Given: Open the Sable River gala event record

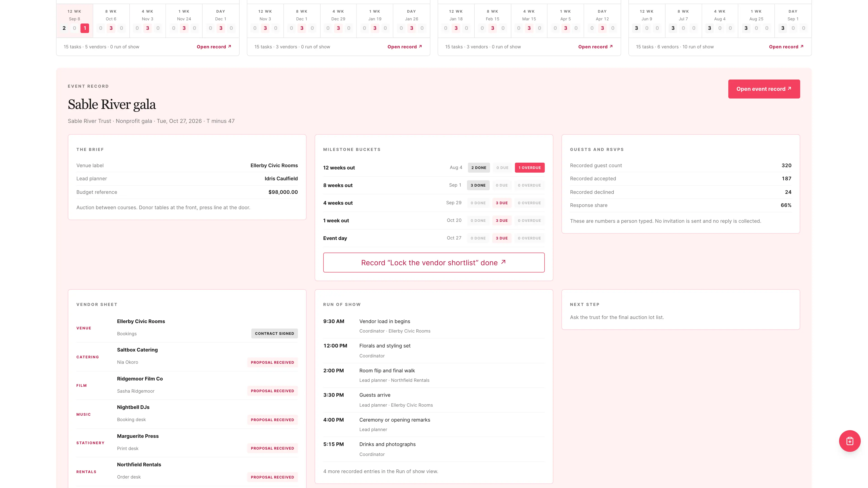Looking at the screenshot, I should tap(764, 89).
